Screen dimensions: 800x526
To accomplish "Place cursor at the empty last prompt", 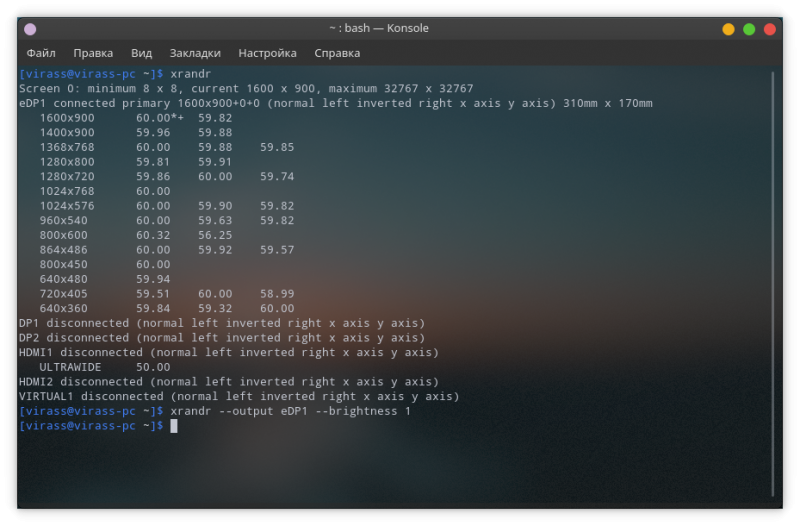I will 174,426.
